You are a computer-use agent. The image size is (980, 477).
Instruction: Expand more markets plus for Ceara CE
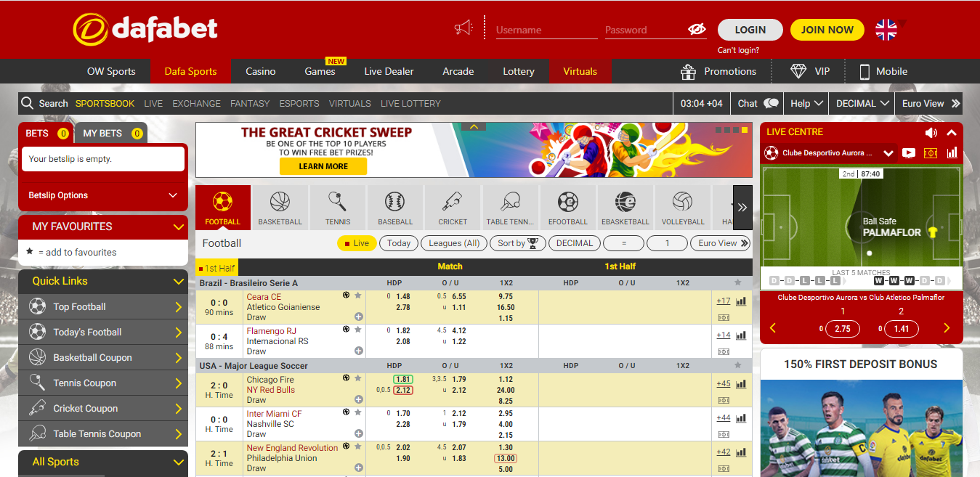tap(359, 317)
